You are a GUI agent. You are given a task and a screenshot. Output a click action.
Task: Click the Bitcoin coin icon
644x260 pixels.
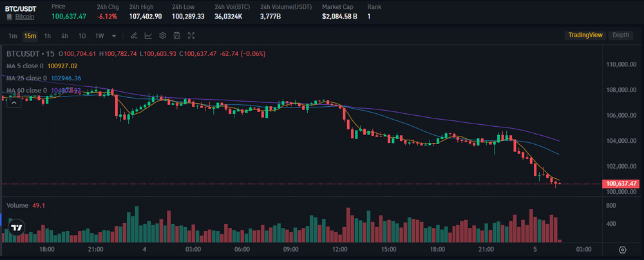coord(8,15)
